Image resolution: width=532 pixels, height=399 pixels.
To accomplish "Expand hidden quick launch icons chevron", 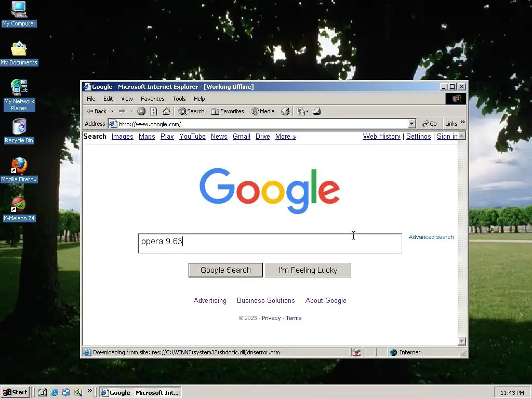I will click(89, 391).
